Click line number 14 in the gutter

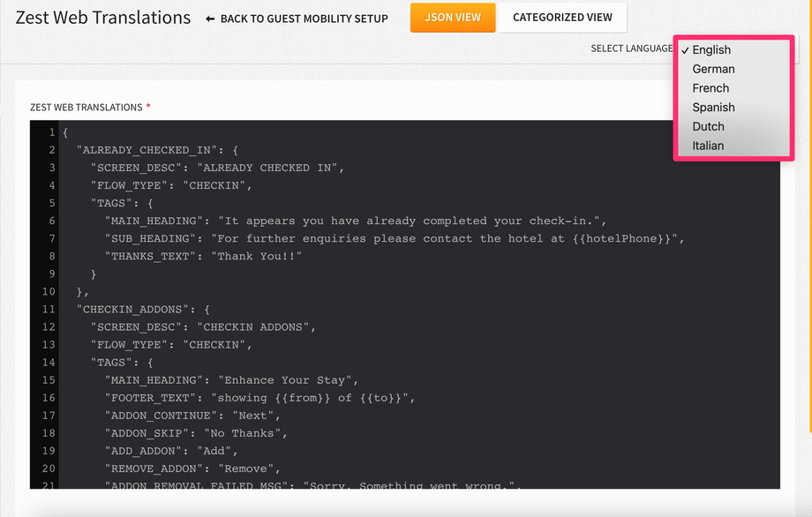49,363
